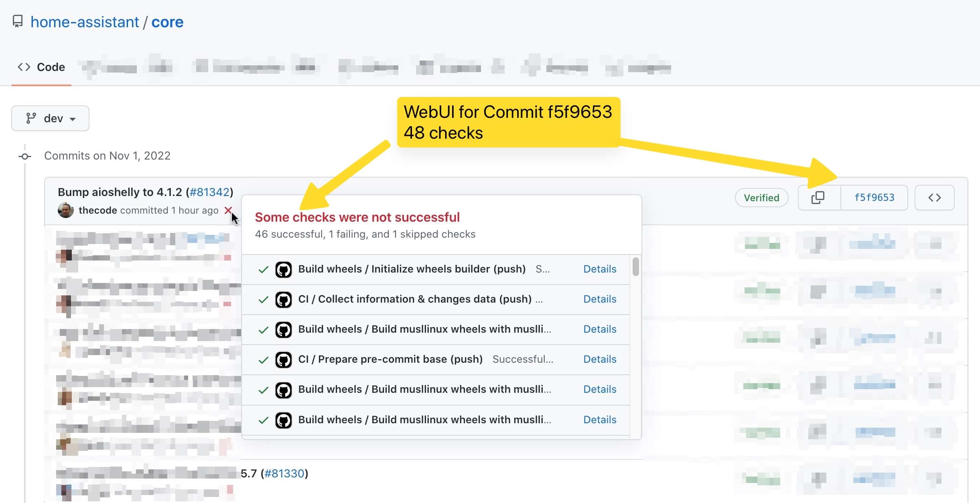980x503 pixels.
Task: Open the home-assistant organization page
Action: 84,22
